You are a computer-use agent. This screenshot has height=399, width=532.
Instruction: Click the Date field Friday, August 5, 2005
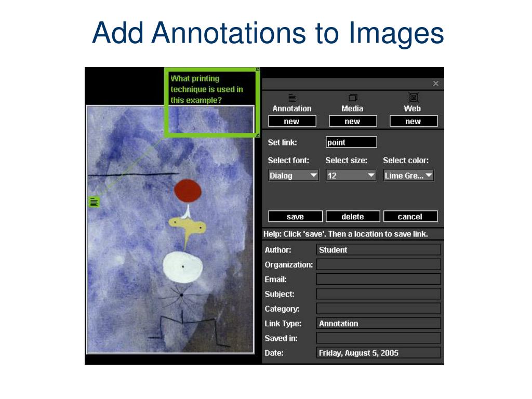pyautogui.click(x=379, y=353)
